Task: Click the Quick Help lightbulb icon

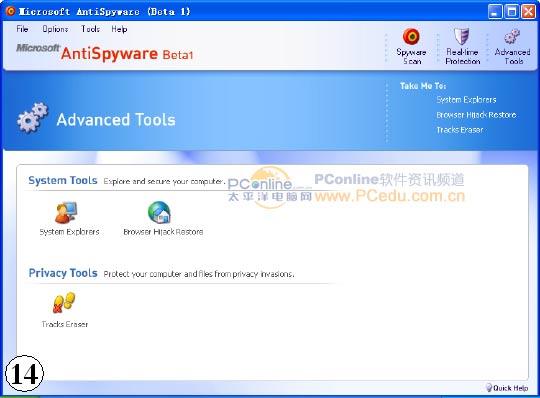Action: (x=489, y=387)
